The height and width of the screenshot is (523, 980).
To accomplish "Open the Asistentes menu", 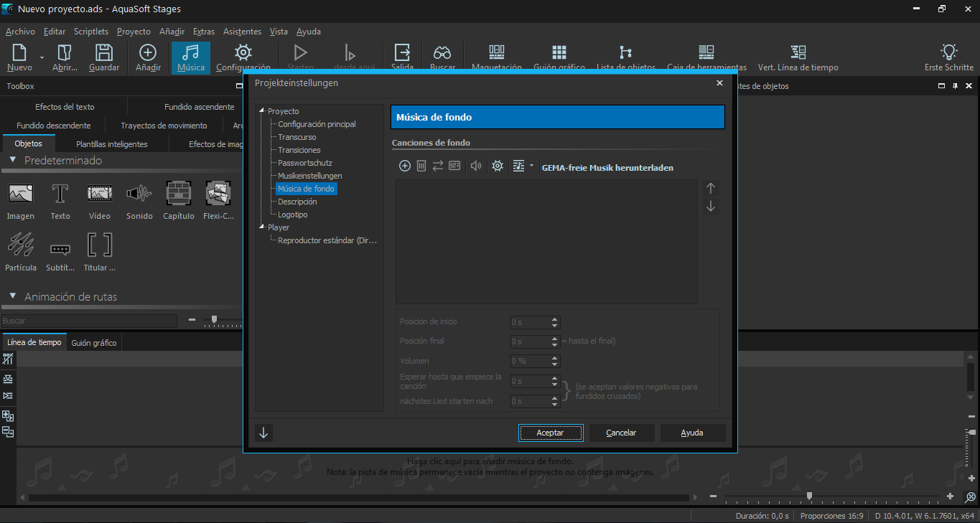I will (x=242, y=32).
